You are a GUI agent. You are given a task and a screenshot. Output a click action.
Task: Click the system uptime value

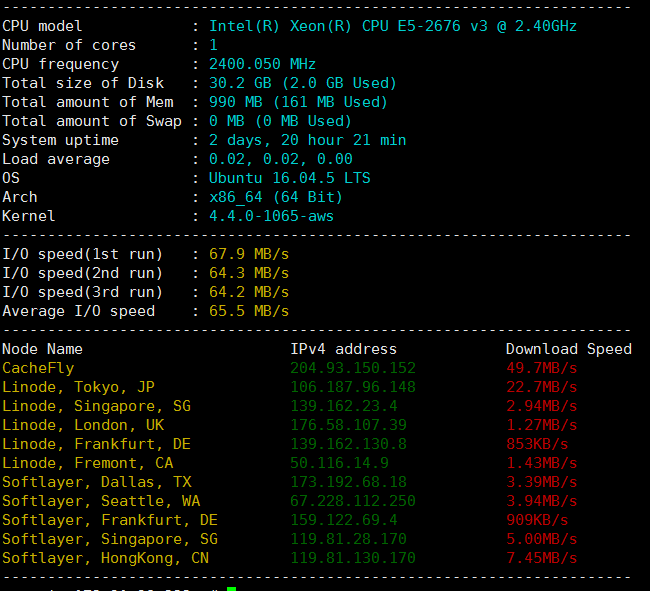click(x=307, y=140)
